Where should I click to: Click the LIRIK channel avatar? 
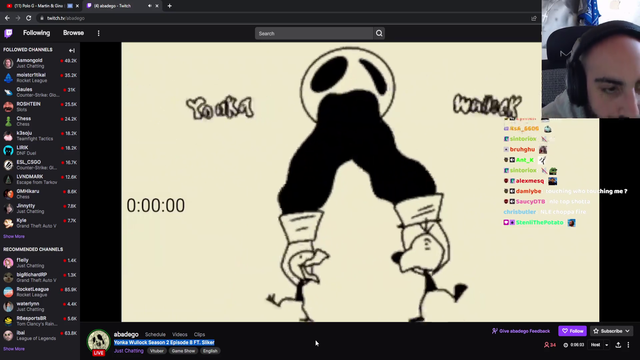[x=8, y=151]
